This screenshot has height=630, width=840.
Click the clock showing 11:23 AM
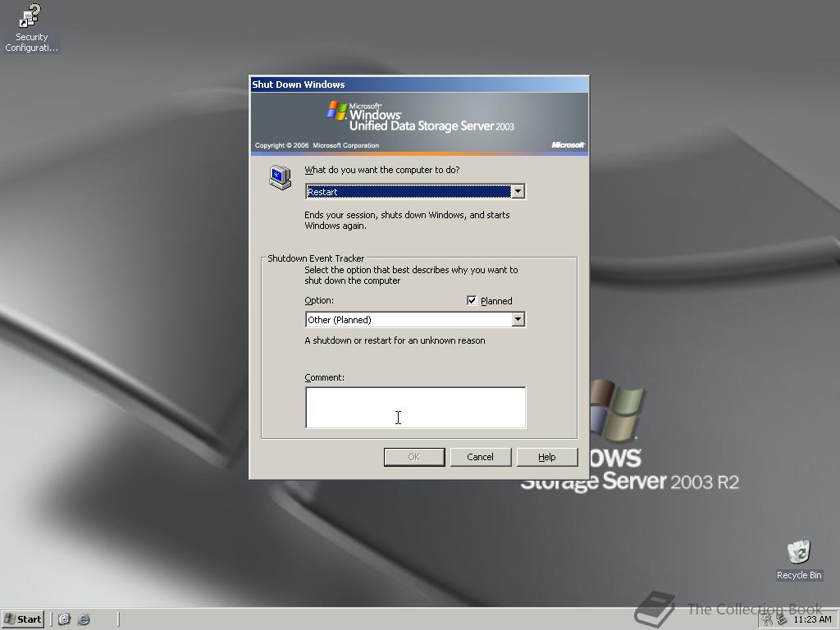(x=812, y=619)
